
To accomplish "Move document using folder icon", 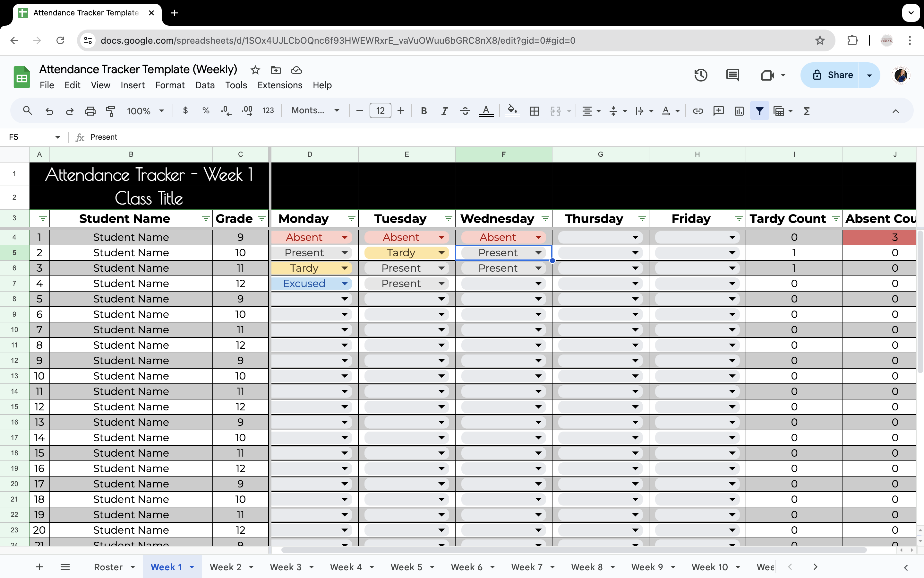I will (x=276, y=70).
